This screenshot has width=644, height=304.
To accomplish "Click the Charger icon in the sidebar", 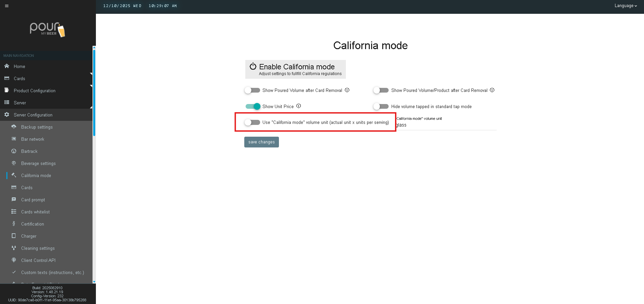I will pyautogui.click(x=14, y=236).
